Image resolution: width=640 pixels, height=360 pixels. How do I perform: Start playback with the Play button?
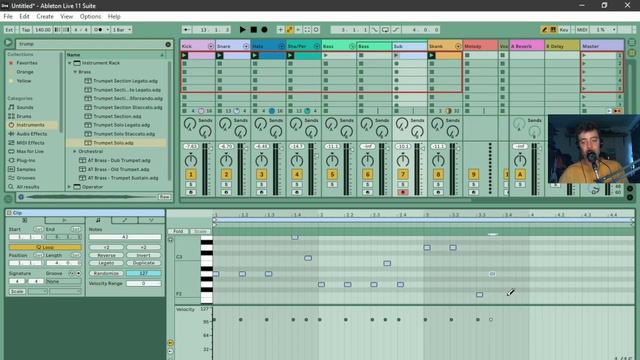click(x=242, y=29)
